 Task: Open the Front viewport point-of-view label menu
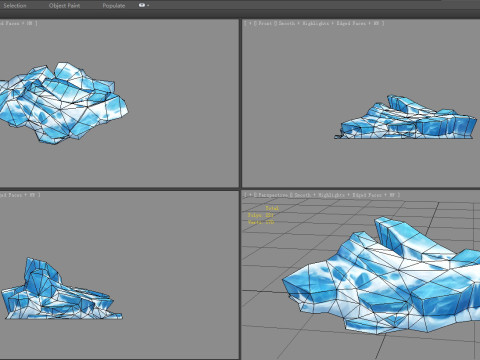265,23
